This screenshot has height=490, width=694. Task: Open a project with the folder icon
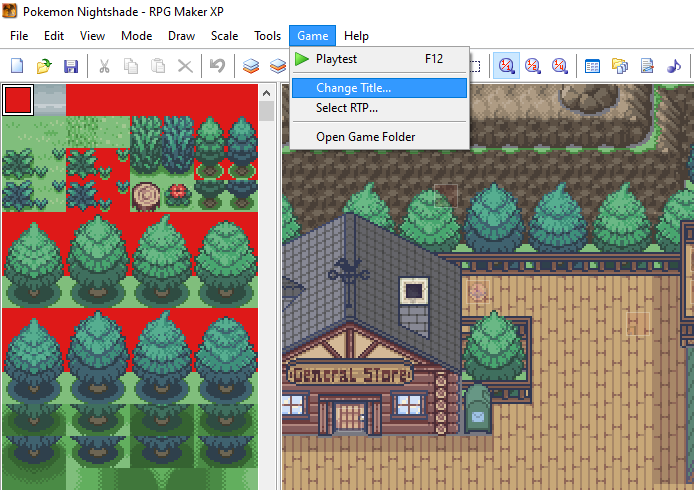pos(44,66)
